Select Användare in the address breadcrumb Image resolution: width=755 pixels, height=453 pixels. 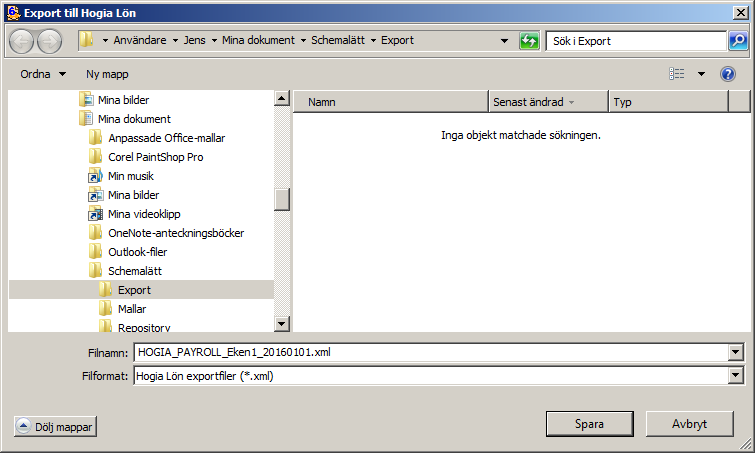click(x=140, y=40)
